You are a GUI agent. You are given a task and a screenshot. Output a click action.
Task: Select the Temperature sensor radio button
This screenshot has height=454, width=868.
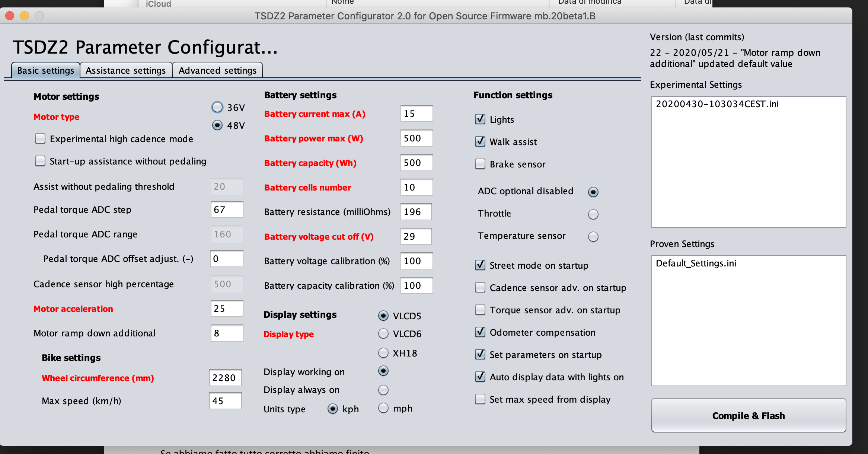coord(593,237)
